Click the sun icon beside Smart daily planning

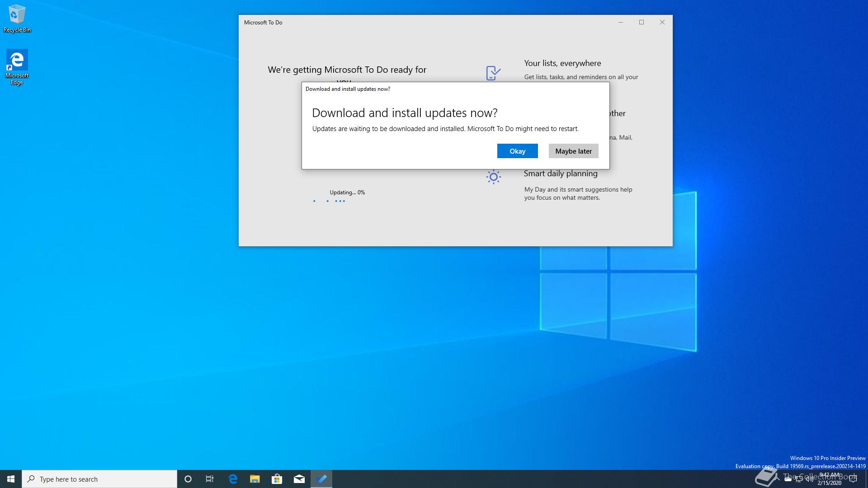pyautogui.click(x=493, y=177)
